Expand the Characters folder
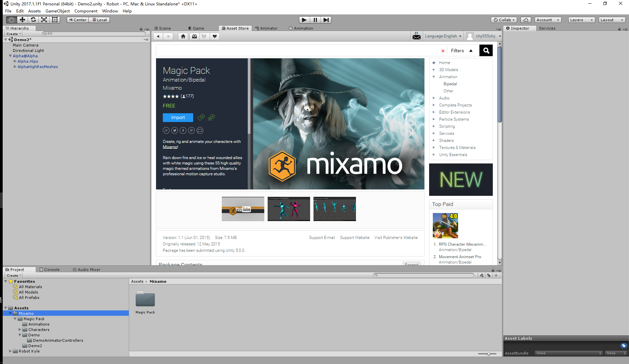The width and height of the screenshot is (629, 364). (20, 330)
